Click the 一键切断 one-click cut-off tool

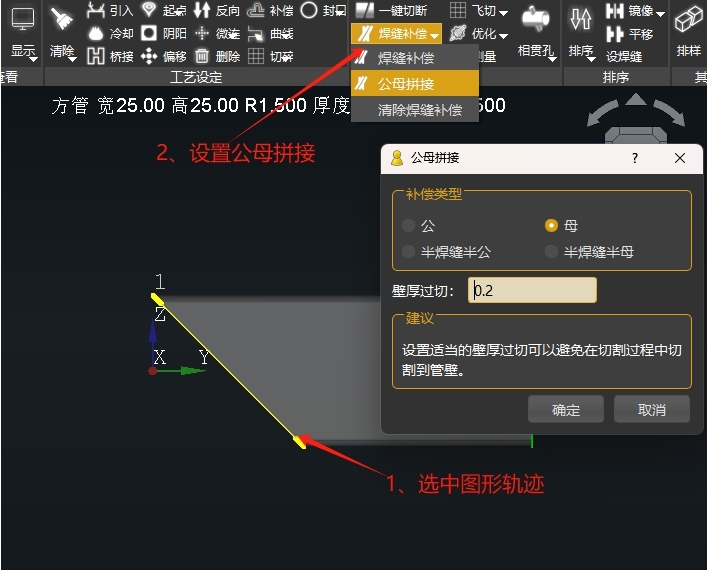tap(365, 10)
